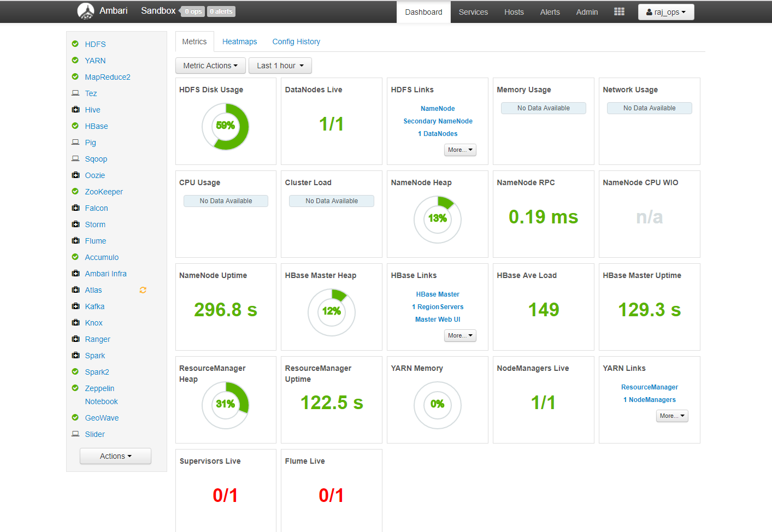The image size is (772, 532).
Task: Click the maintenance icon beside Kafka
Action: point(75,306)
